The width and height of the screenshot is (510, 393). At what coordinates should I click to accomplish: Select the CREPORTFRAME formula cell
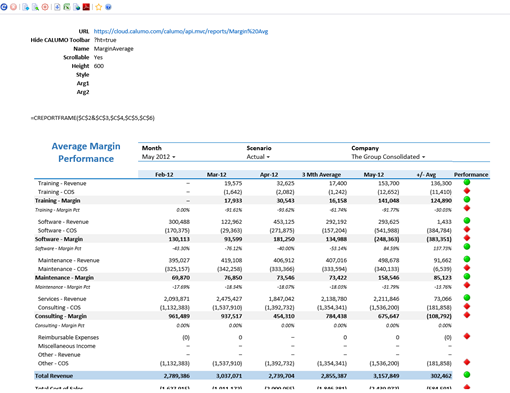pyautogui.click(x=93, y=118)
